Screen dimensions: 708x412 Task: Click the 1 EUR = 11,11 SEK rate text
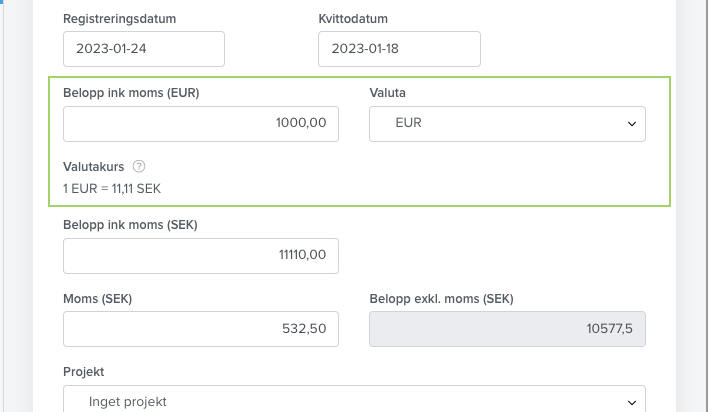(x=112, y=189)
